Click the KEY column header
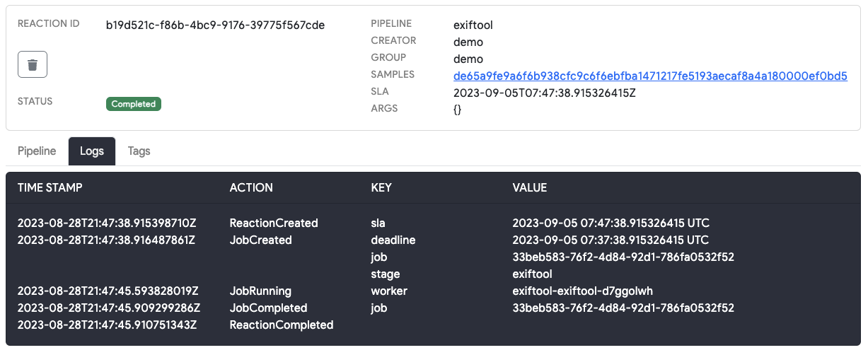 pyautogui.click(x=381, y=187)
